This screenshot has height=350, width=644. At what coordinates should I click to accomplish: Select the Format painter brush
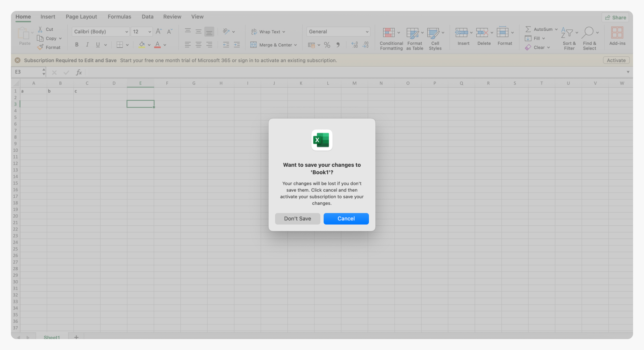(40, 47)
